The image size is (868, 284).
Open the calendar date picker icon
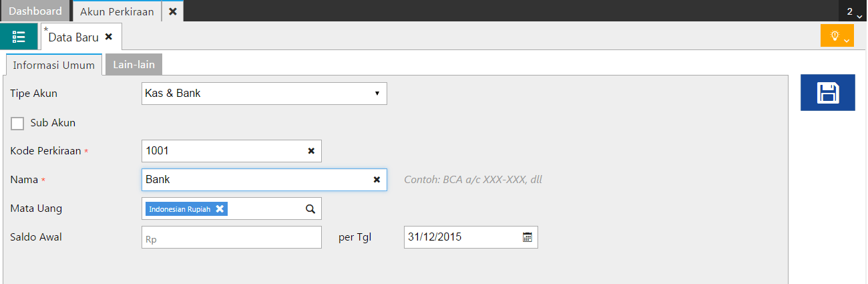[527, 237]
